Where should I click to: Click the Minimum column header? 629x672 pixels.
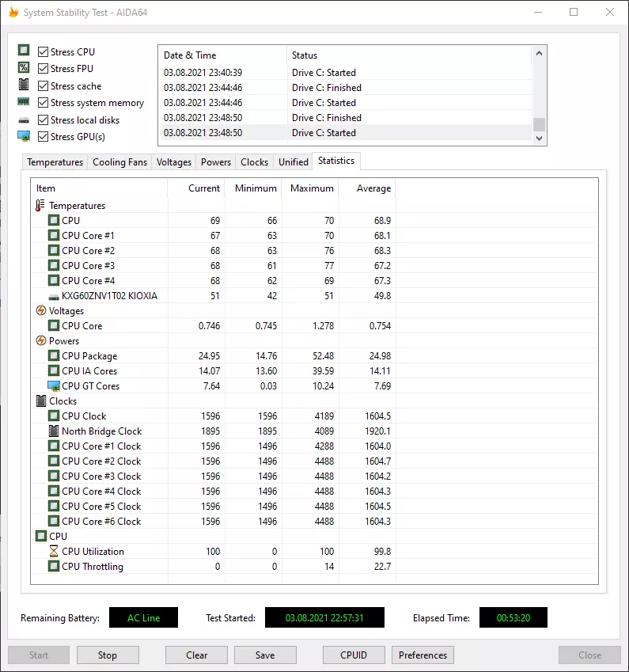pos(253,188)
